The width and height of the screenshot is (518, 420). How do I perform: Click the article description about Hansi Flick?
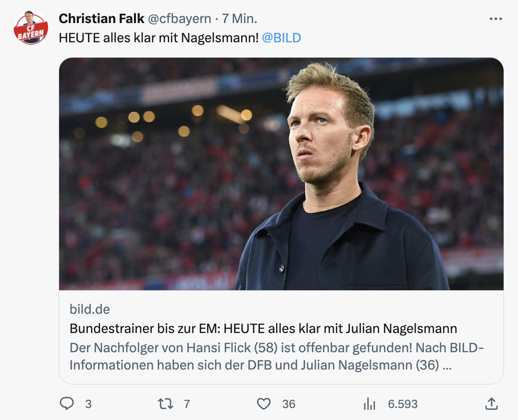[x=276, y=356]
